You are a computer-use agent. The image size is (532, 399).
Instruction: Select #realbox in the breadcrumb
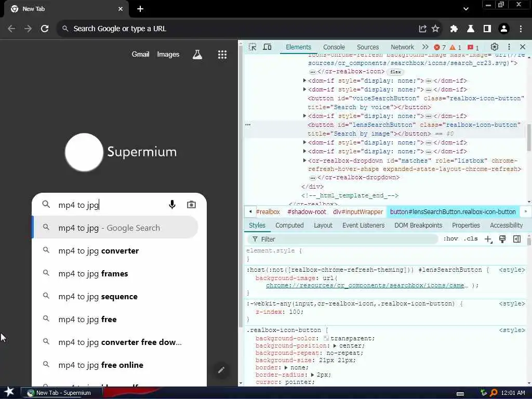[268, 212]
